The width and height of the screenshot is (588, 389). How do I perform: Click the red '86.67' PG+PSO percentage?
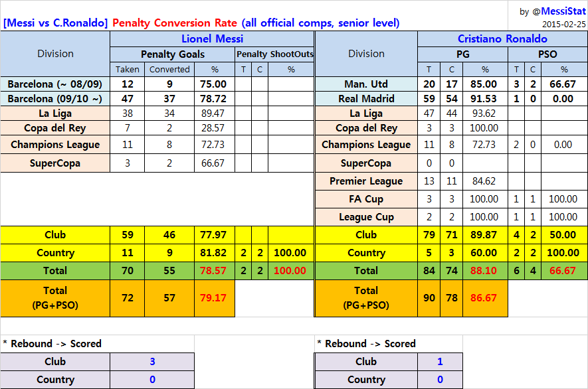click(x=485, y=298)
